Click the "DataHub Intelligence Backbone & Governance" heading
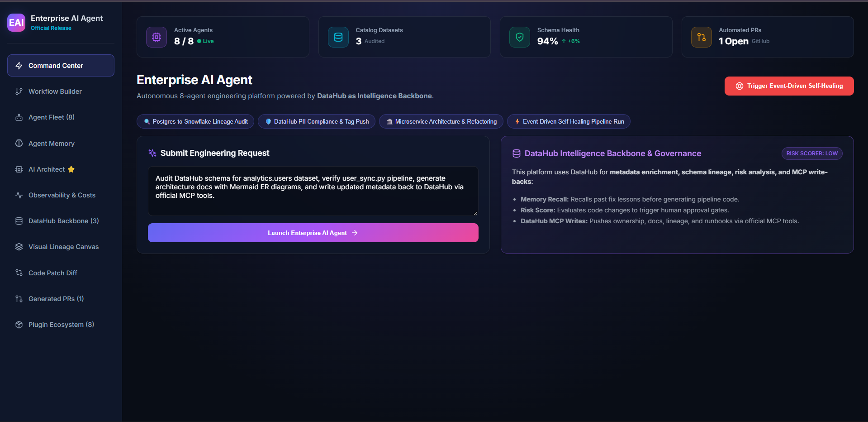The width and height of the screenshot is (868, 422). (x=613, y=153)
